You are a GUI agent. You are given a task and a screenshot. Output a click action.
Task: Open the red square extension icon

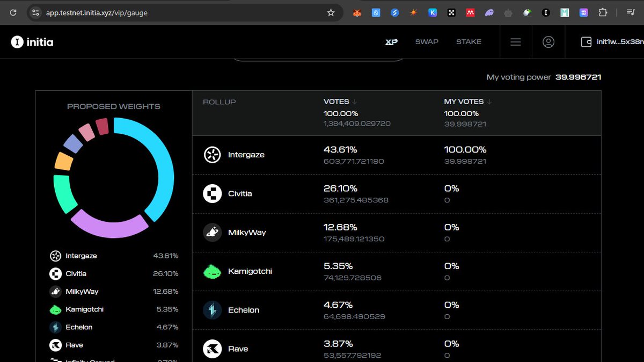[470, 12]
